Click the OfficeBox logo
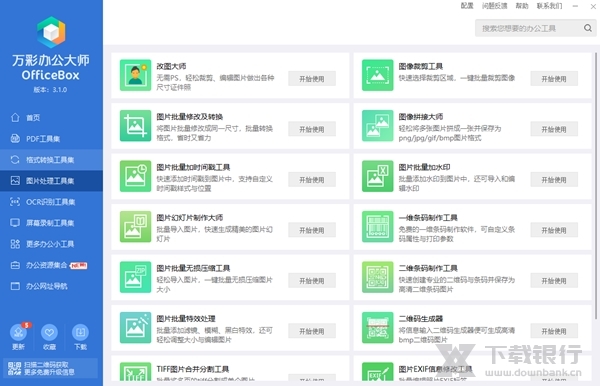Image resolution: width=600 pixels, height=386 pixels. (51, 32)
